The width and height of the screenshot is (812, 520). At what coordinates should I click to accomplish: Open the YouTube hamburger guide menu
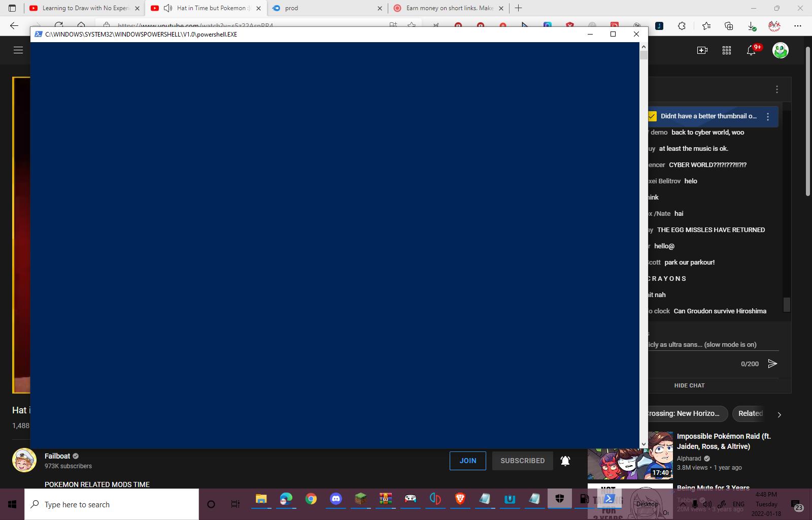pyautogui.click(x=18, y=50)
